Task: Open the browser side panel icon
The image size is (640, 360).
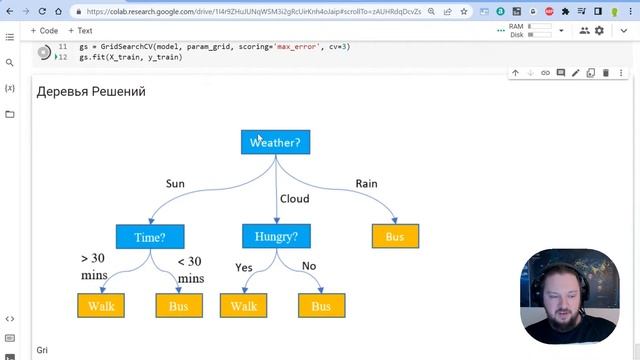Action: [598, 11]
